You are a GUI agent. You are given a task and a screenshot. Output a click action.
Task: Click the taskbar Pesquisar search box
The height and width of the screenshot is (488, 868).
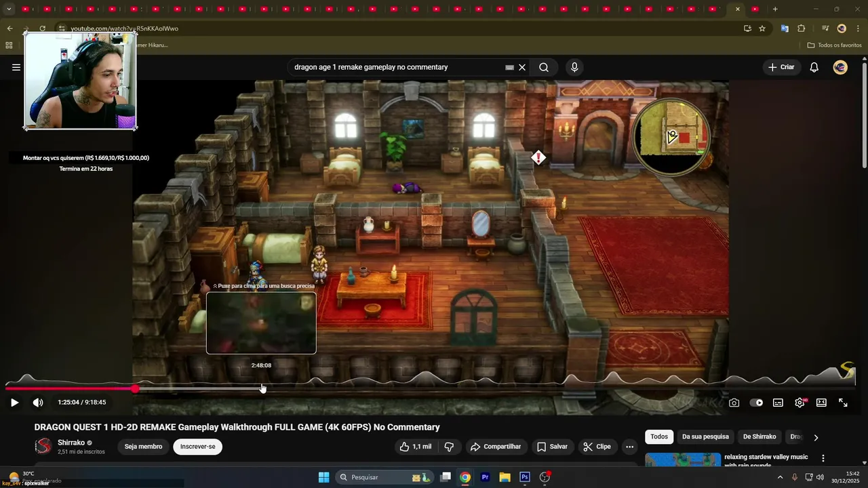tap(385, 477)
